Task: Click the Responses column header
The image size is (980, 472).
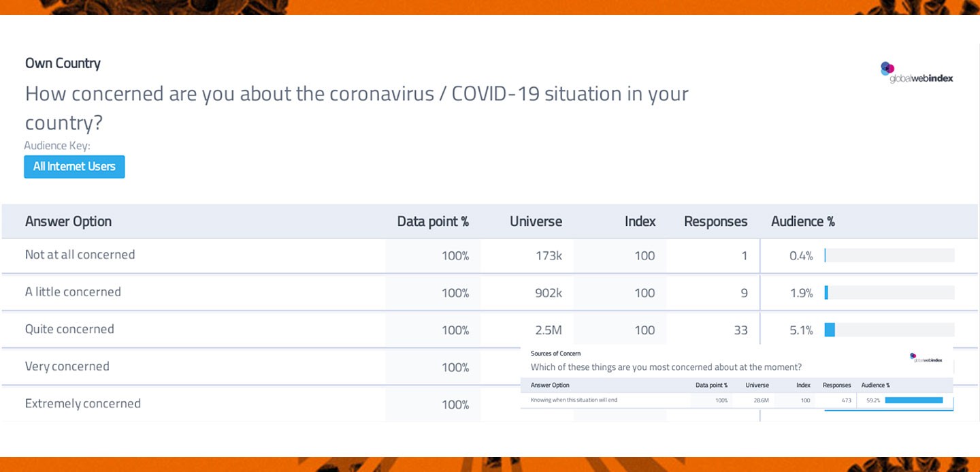Action: [715, 221]
